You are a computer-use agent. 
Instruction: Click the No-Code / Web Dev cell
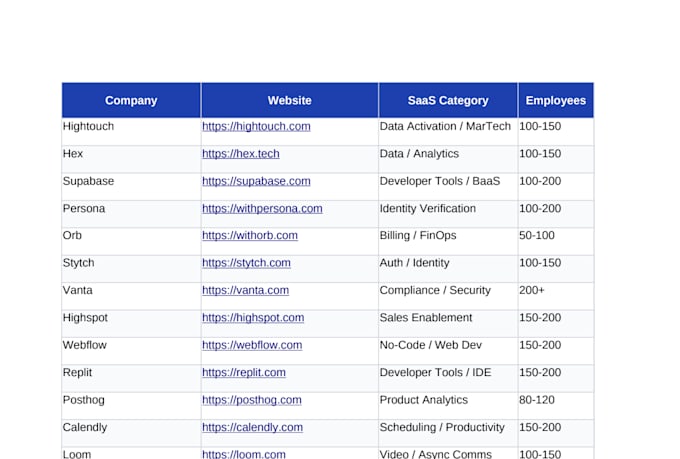coord(448,351)
